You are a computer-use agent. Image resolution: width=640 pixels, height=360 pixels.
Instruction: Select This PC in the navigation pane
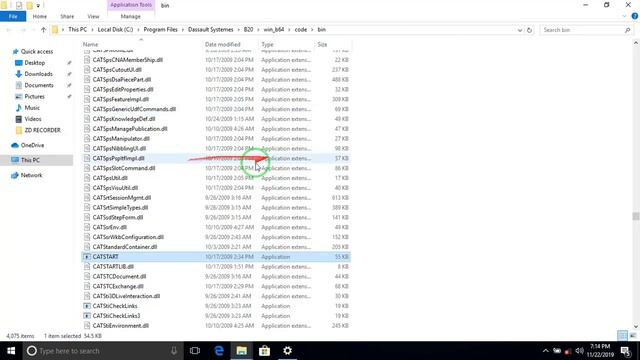click(x=30, y=160)
